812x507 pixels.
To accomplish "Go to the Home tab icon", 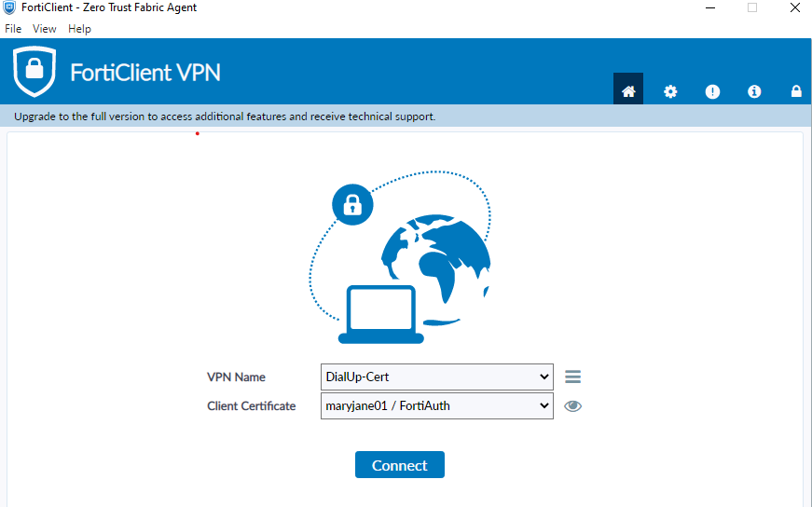I will 628,91.
